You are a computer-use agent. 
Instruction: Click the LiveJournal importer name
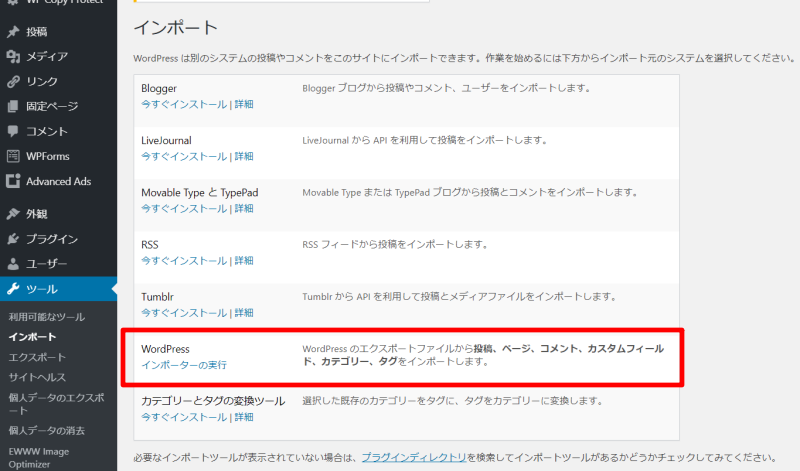pyautogui.click(x=166, y=140)
